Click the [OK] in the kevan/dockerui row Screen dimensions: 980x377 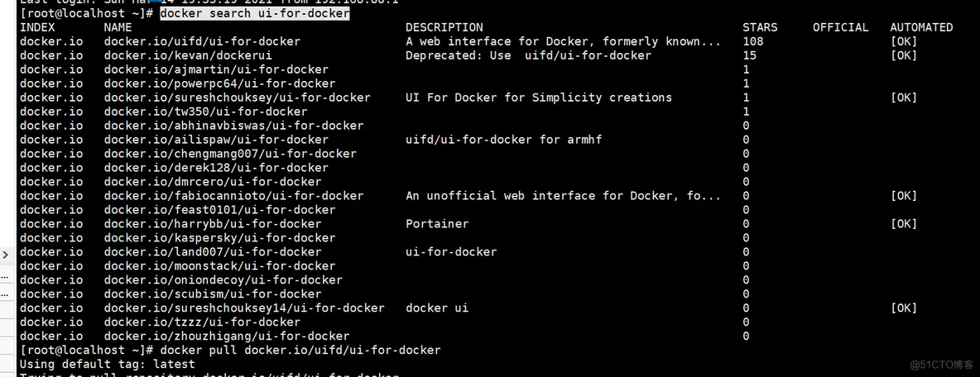tap(904, 55)
